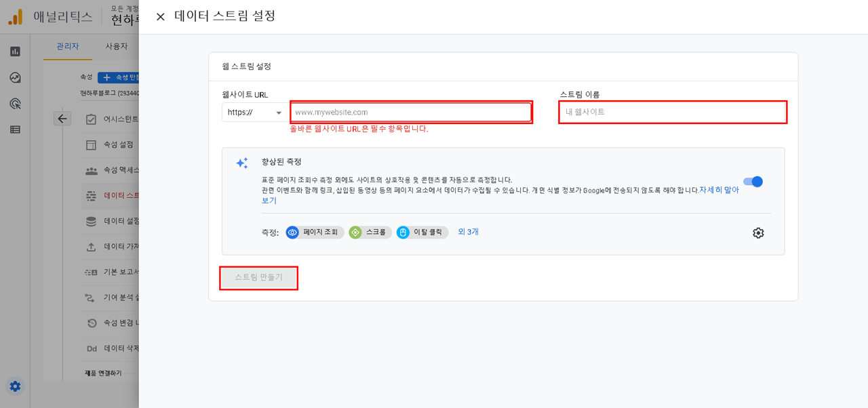This screenshot has height=408, width=868.
Task: Open 기여 분석 설정 menu item
Action: click(x=111, y=298)
